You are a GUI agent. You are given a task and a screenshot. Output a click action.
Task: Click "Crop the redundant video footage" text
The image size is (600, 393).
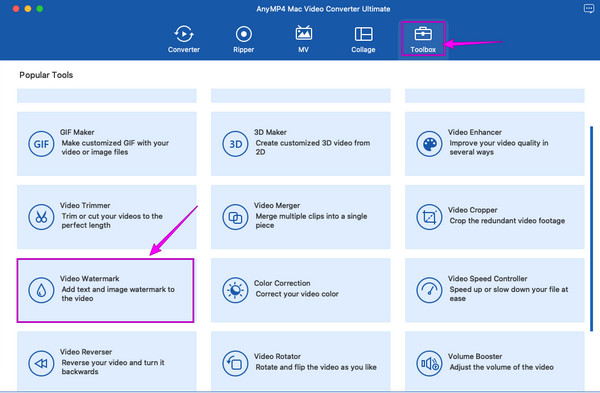tap(507, 220)
